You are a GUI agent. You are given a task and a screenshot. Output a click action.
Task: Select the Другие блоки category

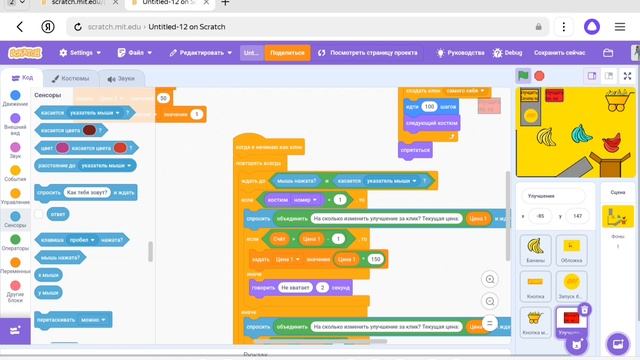[15, 291]
